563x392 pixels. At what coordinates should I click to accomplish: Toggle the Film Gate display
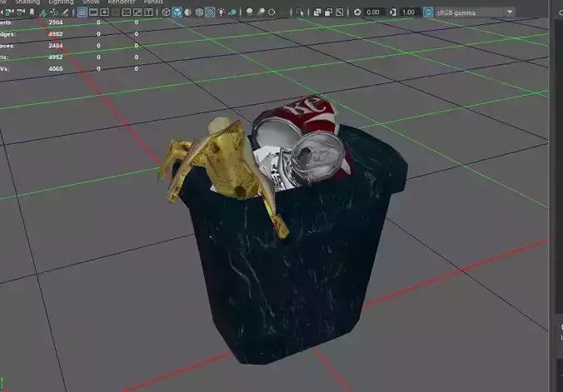pos(93,12)
